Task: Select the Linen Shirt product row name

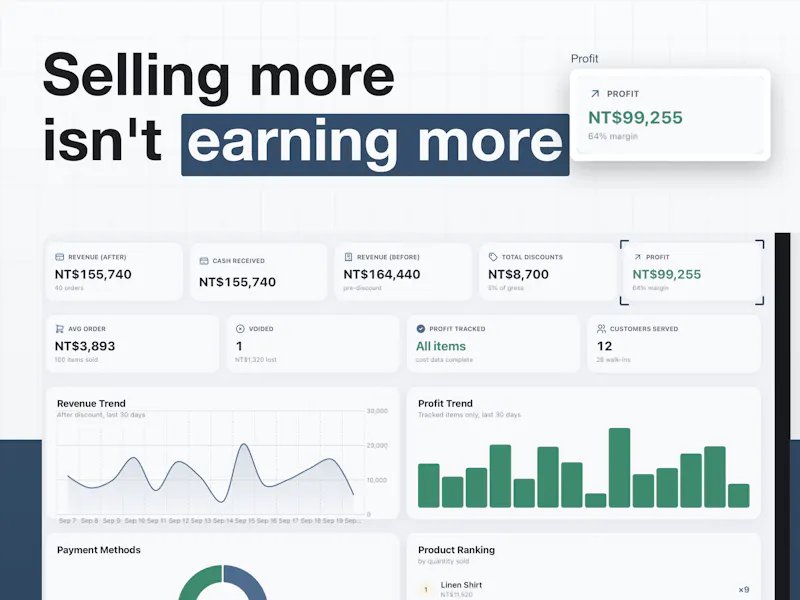Action: (x=461, y=585)
